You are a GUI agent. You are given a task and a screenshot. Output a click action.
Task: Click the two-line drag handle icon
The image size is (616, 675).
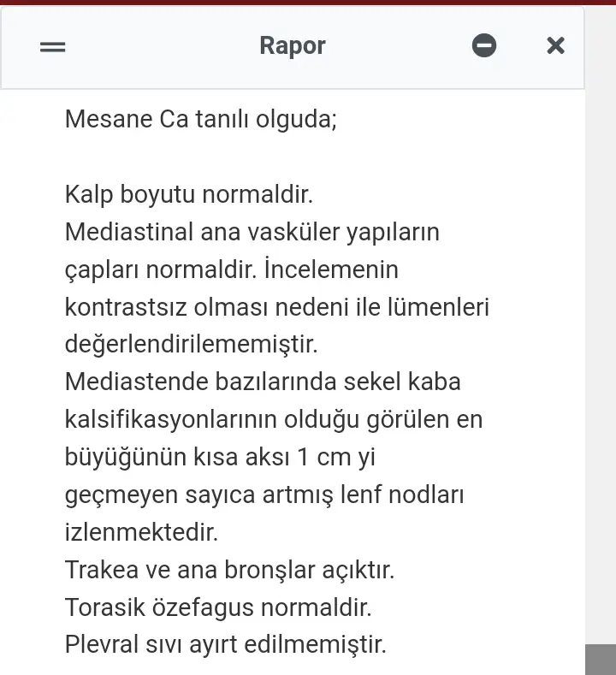(x=53, y=47)
